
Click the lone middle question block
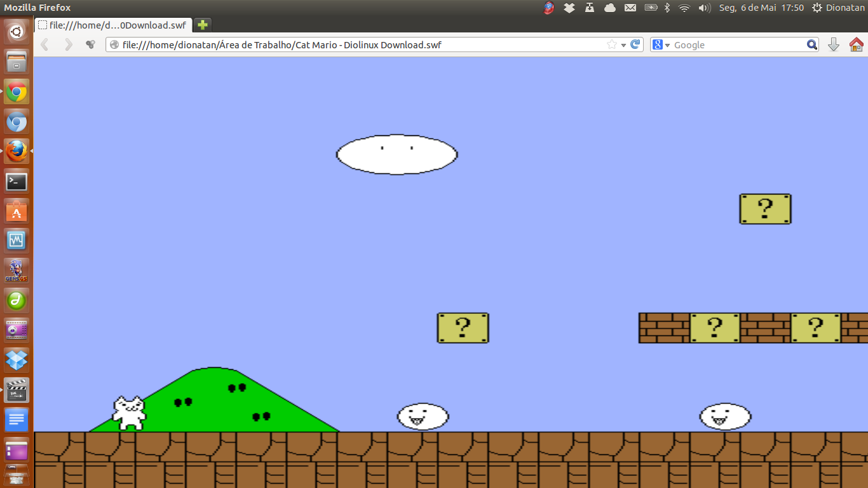pyautogui.click(x=463, y=328)
